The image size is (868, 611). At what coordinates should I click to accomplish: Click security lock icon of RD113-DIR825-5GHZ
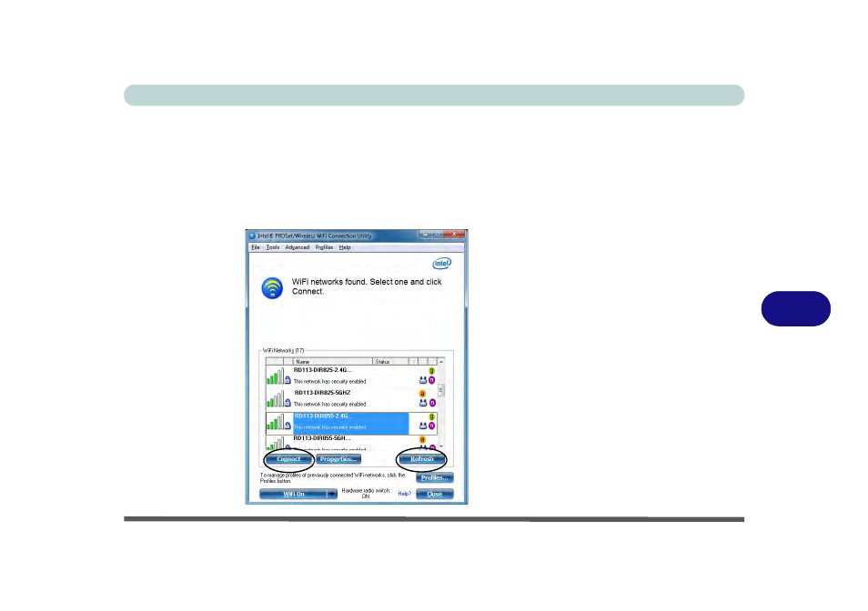pyautogui.click(x=288, y=403)
